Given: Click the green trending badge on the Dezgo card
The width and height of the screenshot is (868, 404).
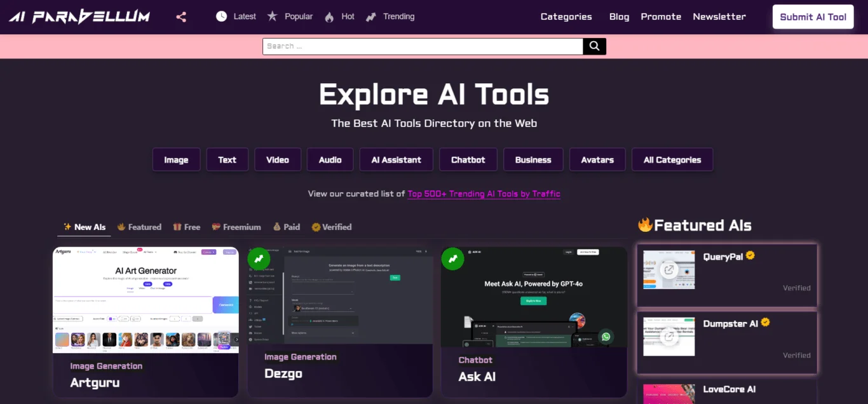Looking at the screenshot, I should click(x=259, y=259).
